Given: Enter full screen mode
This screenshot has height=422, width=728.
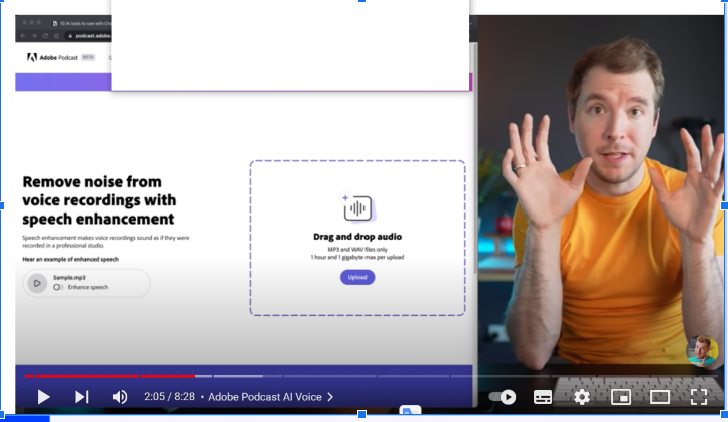Looking at the screenshot, I should click(699, 397).
